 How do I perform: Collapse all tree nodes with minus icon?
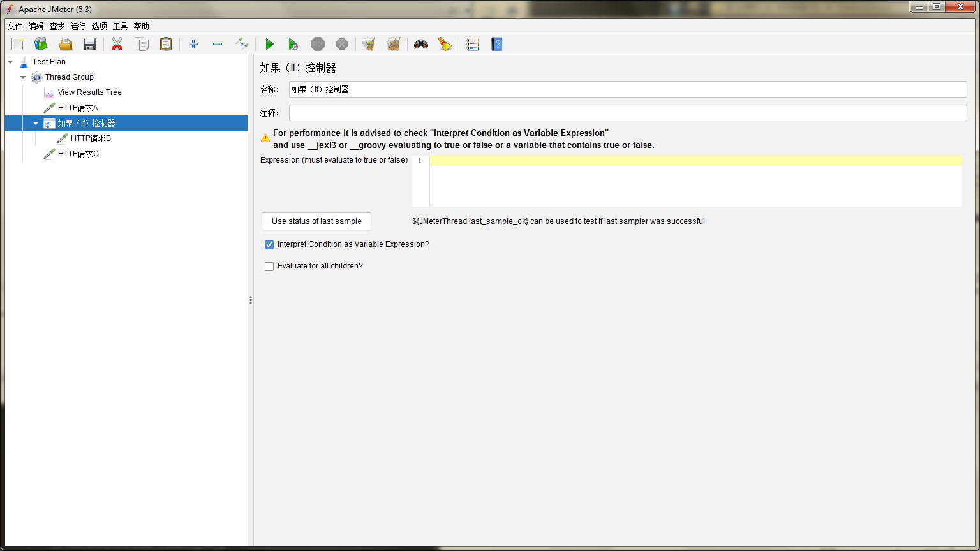coord(218,44)
